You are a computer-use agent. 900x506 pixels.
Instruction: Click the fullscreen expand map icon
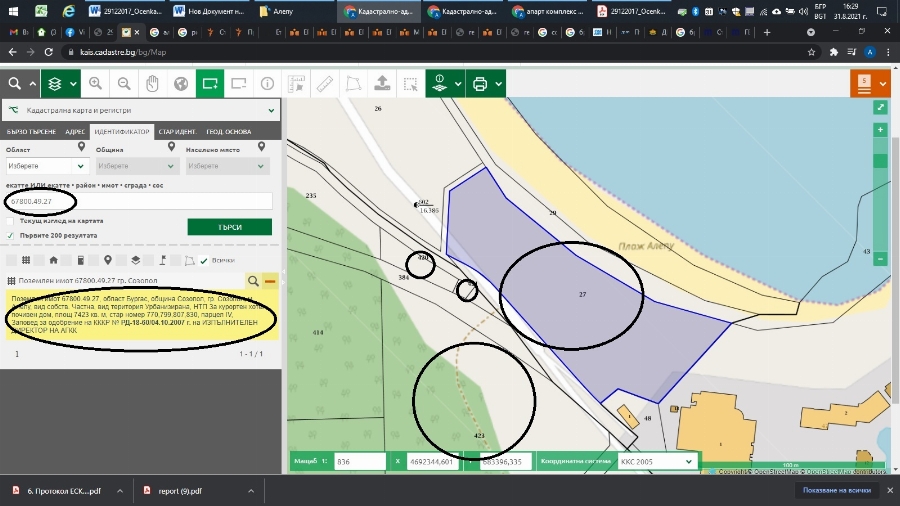[880, 107]
